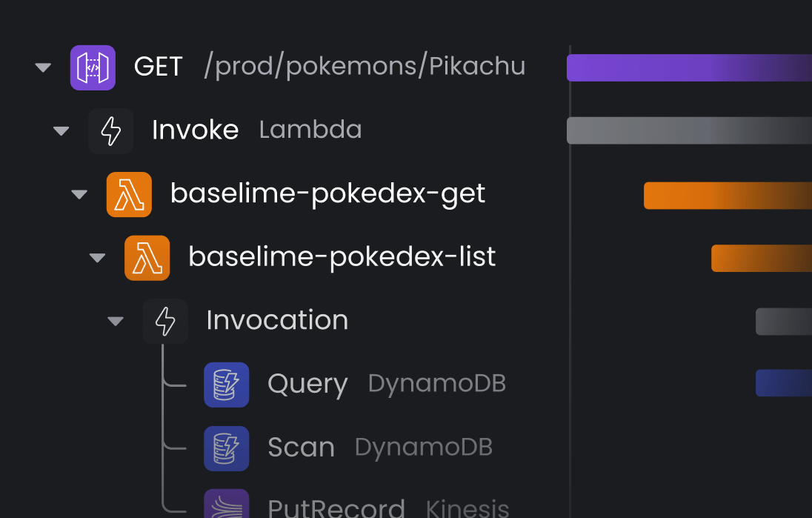Viewport: 812px width, 518px height.
Task: Open the PutRecord Kinesis span
Action: point(336,508)
